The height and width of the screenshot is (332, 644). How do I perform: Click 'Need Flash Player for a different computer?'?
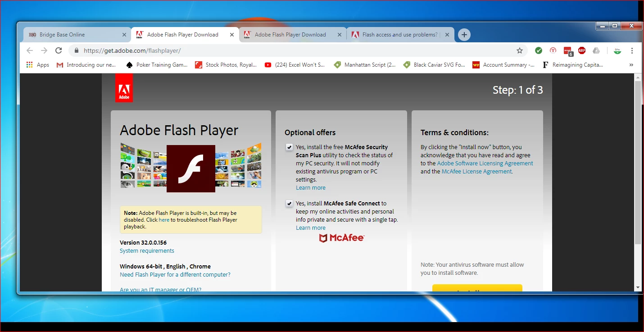coord(175,275)
